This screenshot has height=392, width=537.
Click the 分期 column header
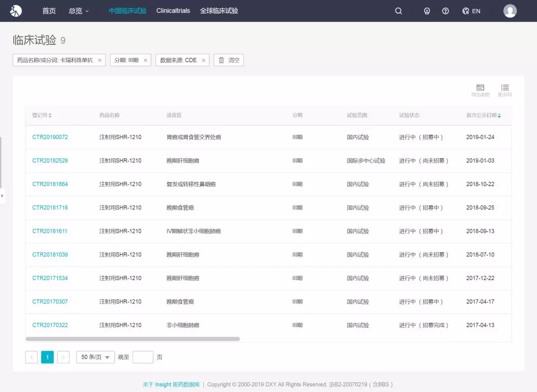pos(297,115)
